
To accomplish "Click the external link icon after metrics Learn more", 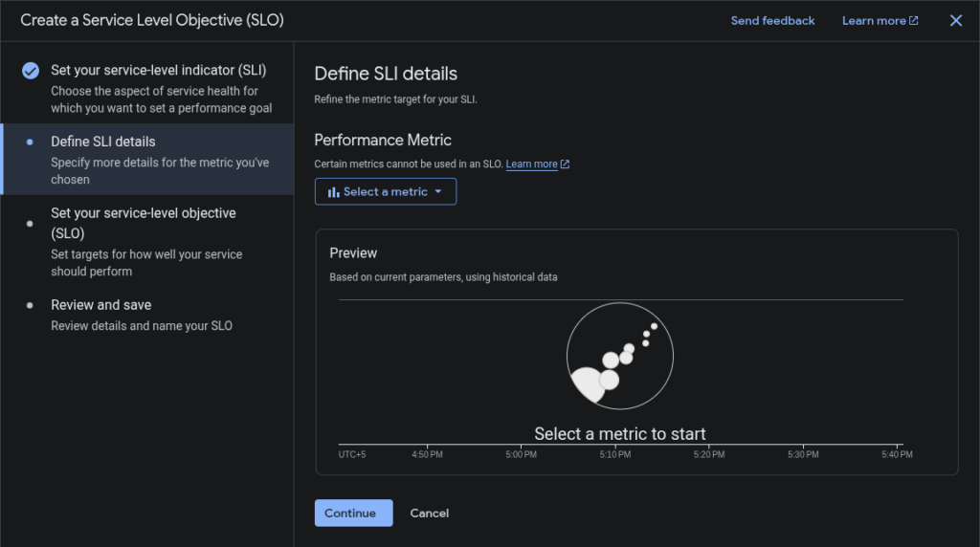I will (x=566, y=164).
